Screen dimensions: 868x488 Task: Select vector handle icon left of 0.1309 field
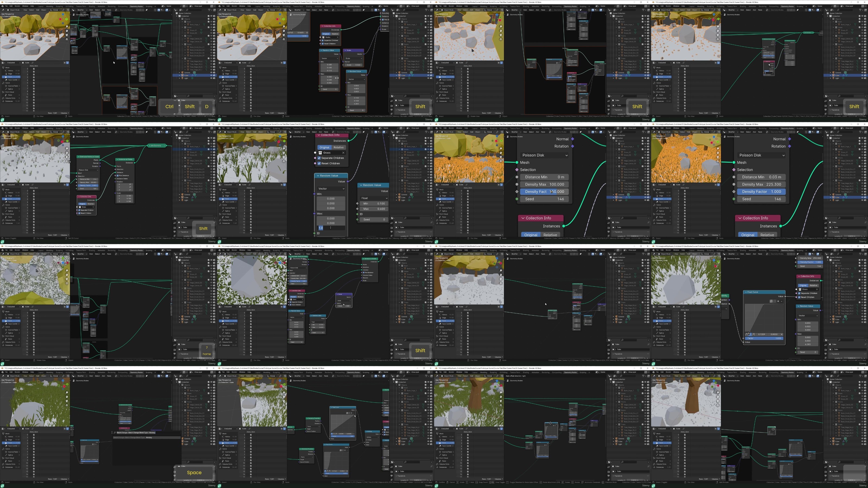point(750,335)
